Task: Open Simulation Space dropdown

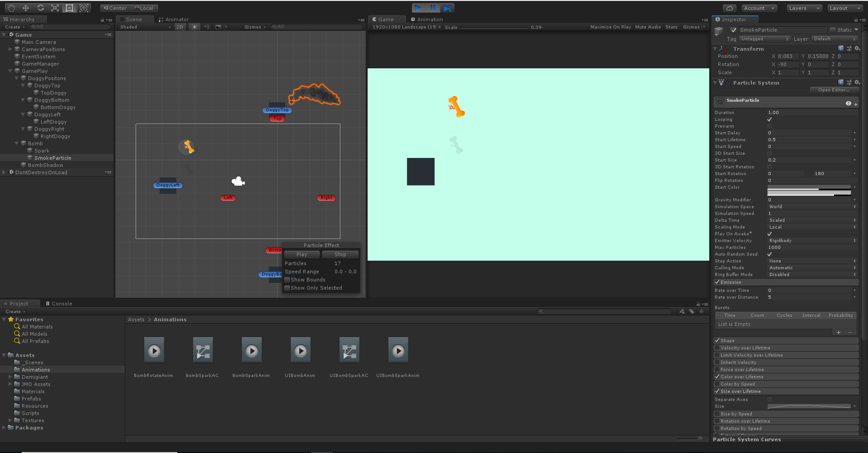Action: pyautogui.click(x=812, y=207)
